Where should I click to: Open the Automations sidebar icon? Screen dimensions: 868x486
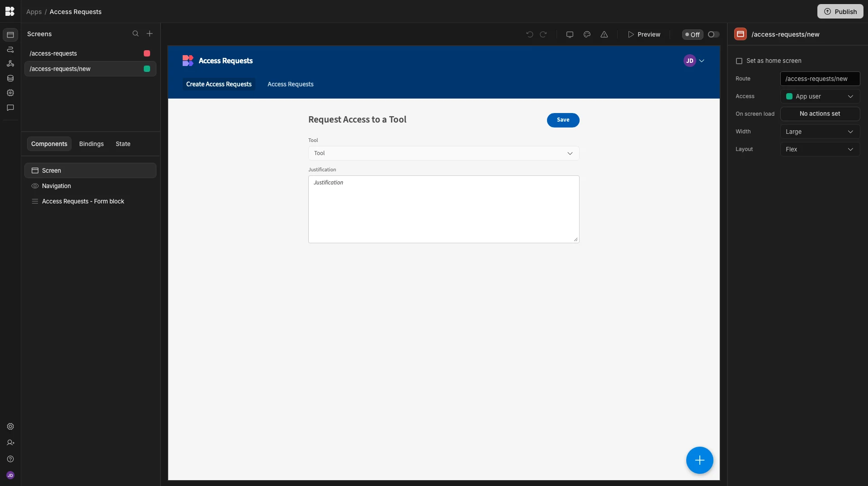(x=10, y=50)
